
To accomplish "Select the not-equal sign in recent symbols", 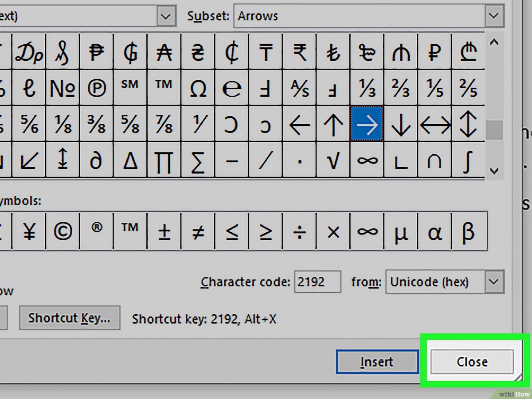I will (198, 231).
